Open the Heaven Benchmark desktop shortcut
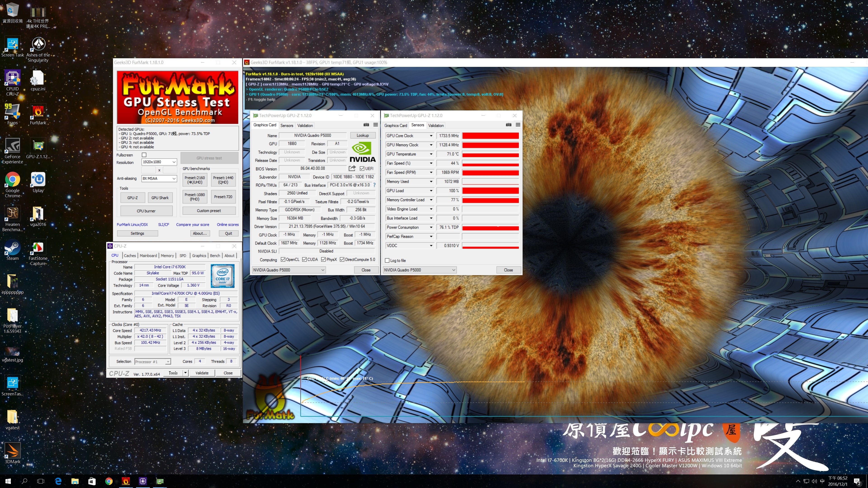 tap(12, 218)
